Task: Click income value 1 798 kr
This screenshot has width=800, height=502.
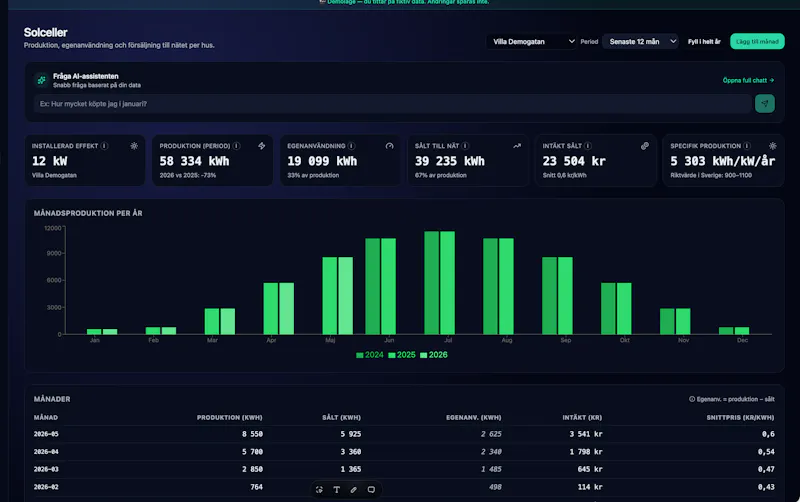Action: point(586,452)
